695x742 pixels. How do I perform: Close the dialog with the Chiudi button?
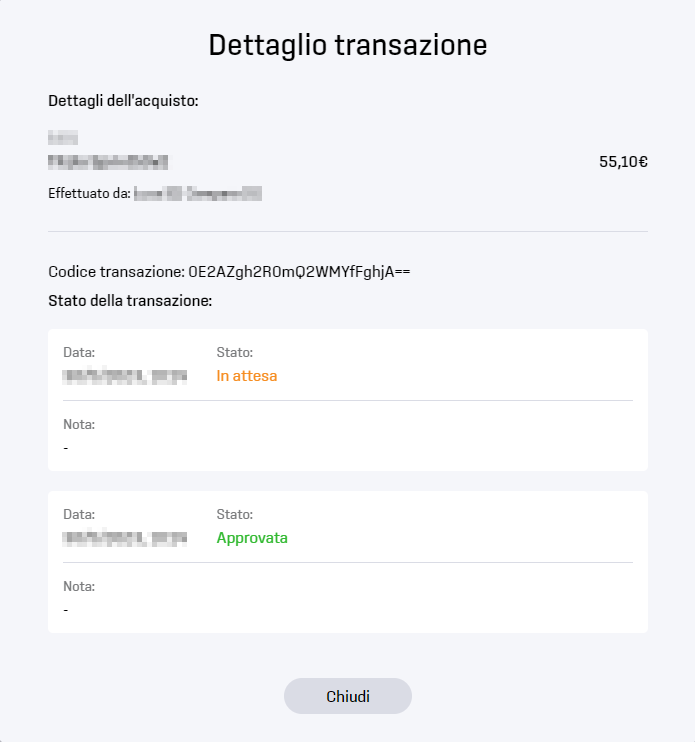click(348, 696)
